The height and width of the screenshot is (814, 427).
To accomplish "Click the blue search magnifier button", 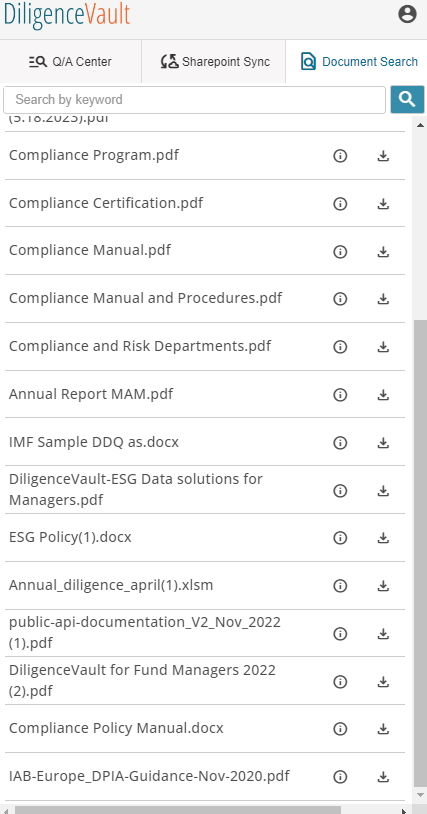I will pyautogui.click(x=407, y=99).
